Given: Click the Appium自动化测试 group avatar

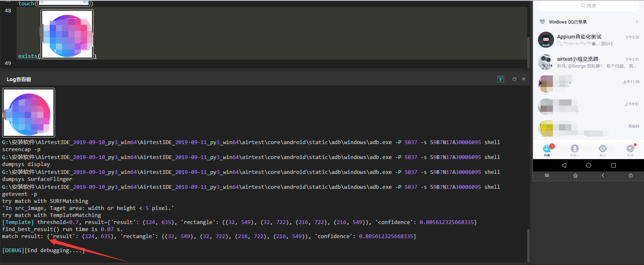Looking at the screenshot, I should [546, 40].
